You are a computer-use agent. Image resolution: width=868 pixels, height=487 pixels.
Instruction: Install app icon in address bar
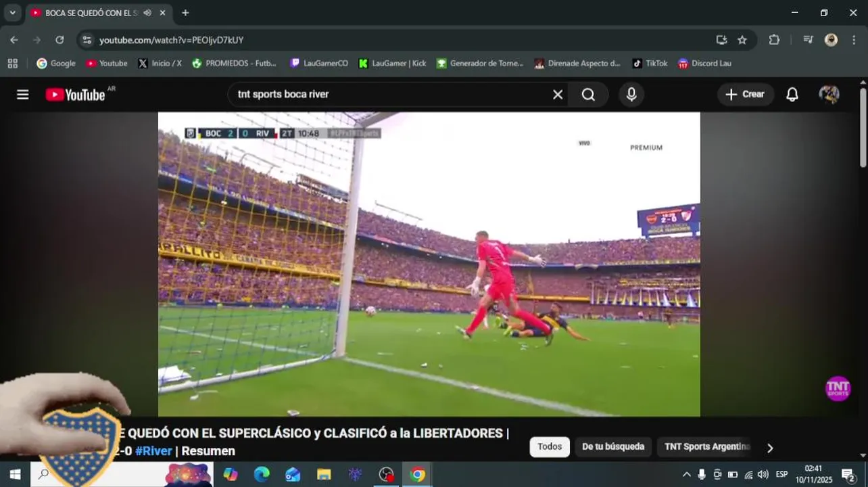(721, 40)
